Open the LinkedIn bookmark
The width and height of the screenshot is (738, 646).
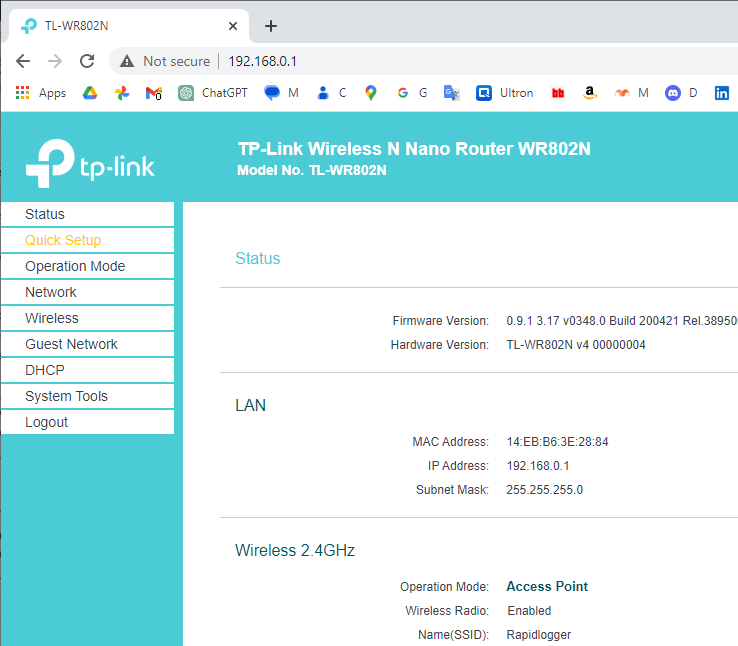click(x=722, y=93)
